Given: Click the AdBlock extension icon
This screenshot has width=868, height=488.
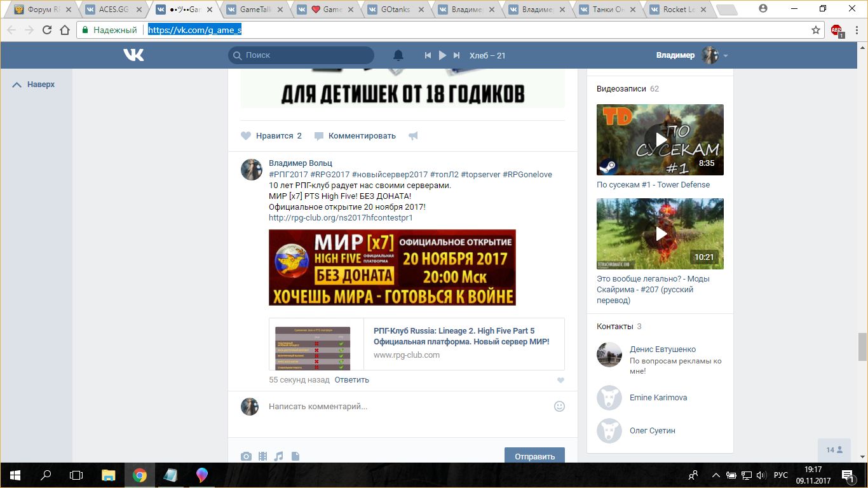Looking at the screenshot, I should (x=837, y=30).
